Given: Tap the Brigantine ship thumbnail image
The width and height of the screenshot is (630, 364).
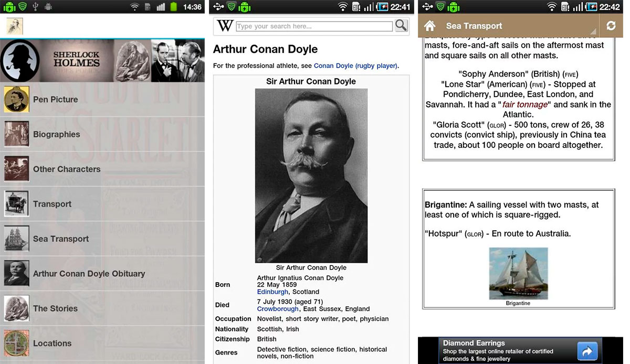Looking at the screenshot, I should point(518,273).
